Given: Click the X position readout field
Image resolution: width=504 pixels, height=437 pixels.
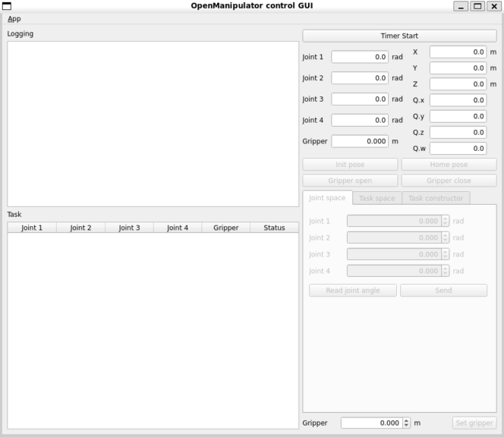Looking at the screenshot, I should coord(458,52).
